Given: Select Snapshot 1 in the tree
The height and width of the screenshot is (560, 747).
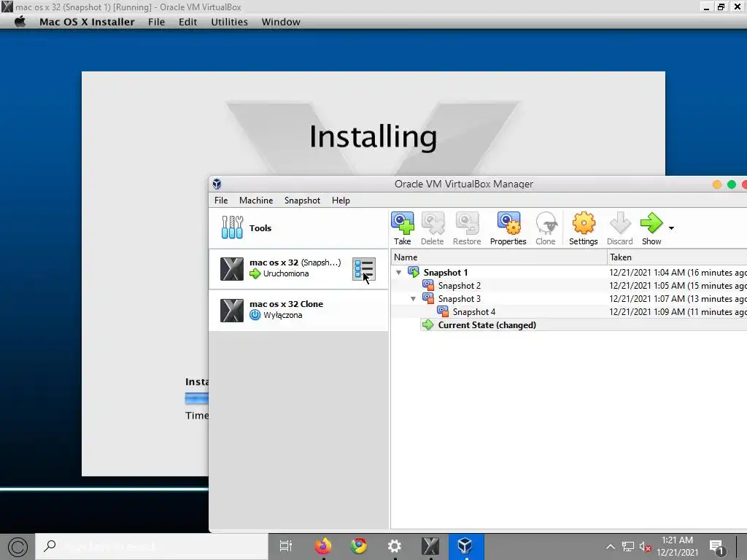Looking at the screenshot, I should (x=446, y=273).
